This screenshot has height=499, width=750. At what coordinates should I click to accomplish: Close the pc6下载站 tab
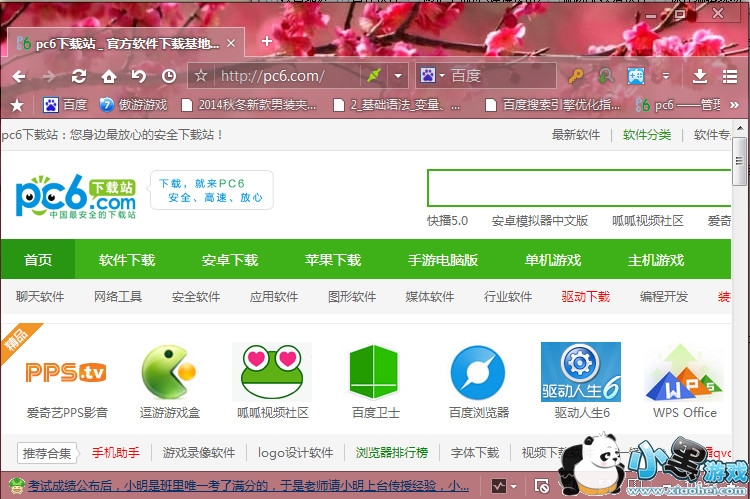click(x=231, y=44)
